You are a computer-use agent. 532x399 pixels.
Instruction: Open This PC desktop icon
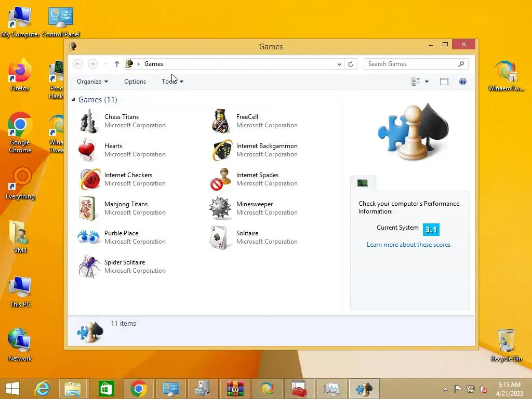(x=20, y=291)
